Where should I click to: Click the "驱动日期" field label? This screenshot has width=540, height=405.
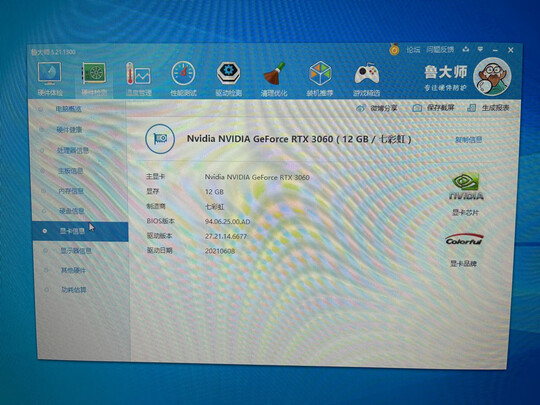(x=159, y=251)
